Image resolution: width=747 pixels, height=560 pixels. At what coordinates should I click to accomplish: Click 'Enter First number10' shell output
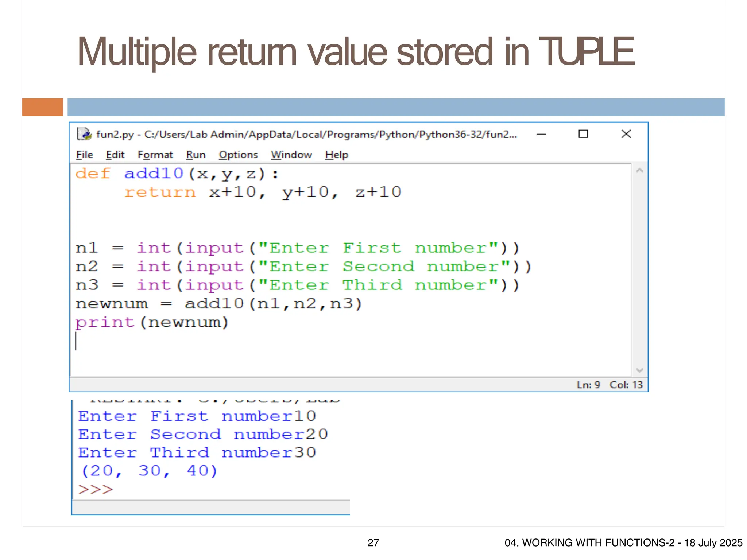[197, 416]
